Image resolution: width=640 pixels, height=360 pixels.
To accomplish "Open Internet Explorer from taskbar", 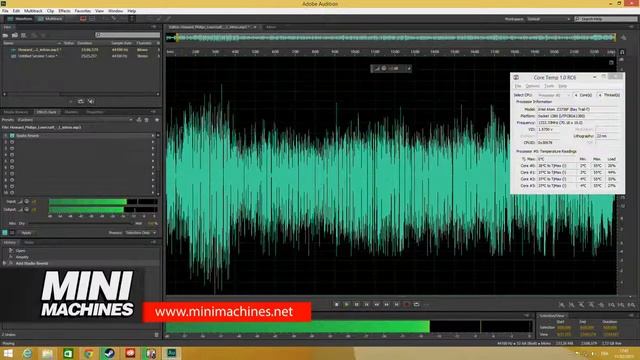I will click(27, 353).
